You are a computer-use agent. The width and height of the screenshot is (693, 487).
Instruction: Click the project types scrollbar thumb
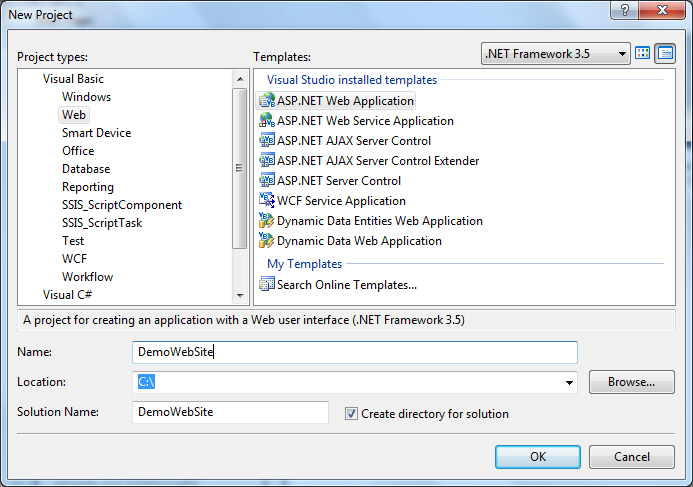(240, 168)
